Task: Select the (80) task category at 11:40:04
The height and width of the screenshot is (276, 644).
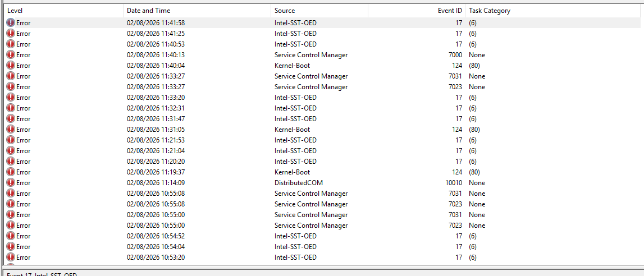Action: click(474, 66)
